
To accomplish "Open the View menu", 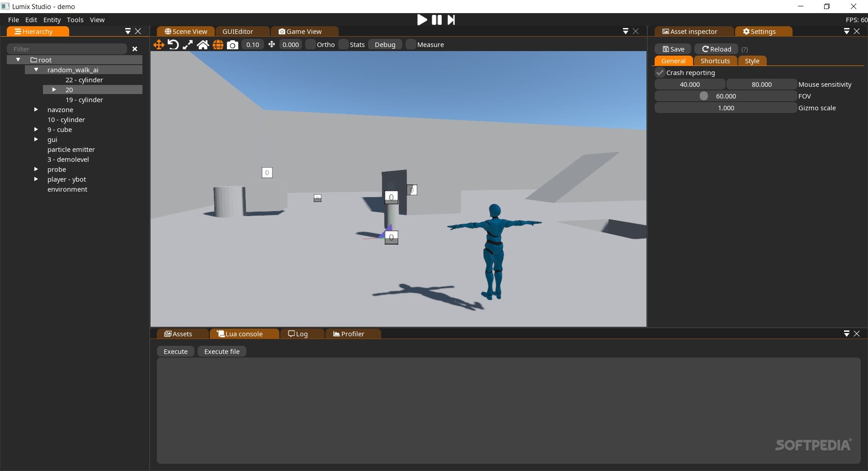I will [x=97, y=20].
